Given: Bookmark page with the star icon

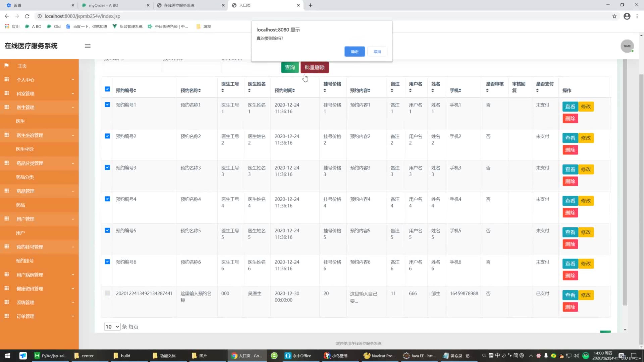Looking at the screenshot, I should point(614,16).
